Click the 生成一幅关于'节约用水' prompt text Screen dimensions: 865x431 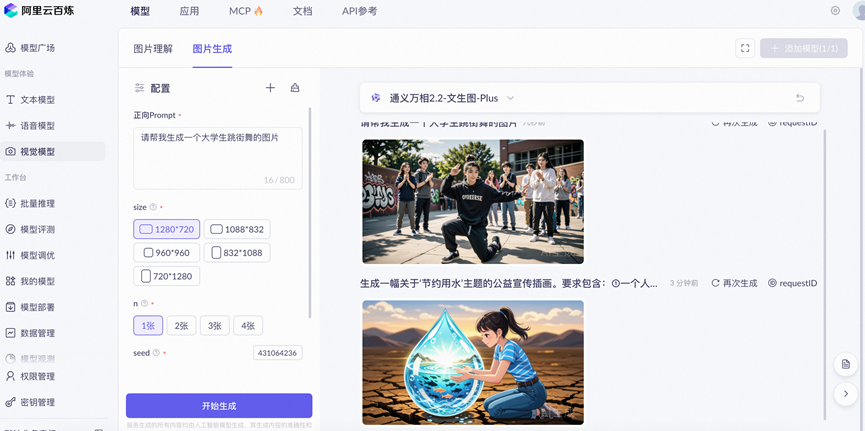click(509, 283)
